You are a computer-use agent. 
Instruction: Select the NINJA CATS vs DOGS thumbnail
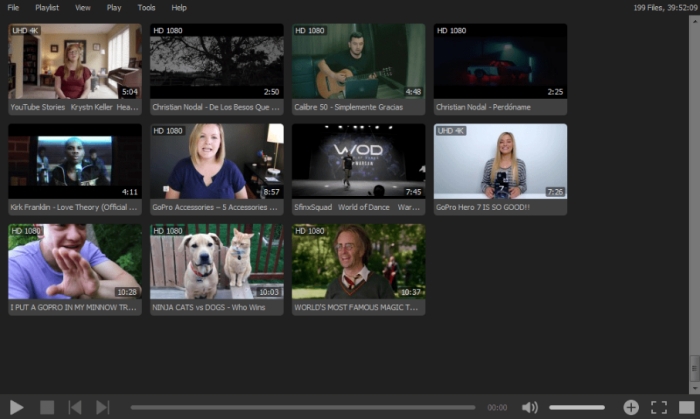tap(217, 270)
